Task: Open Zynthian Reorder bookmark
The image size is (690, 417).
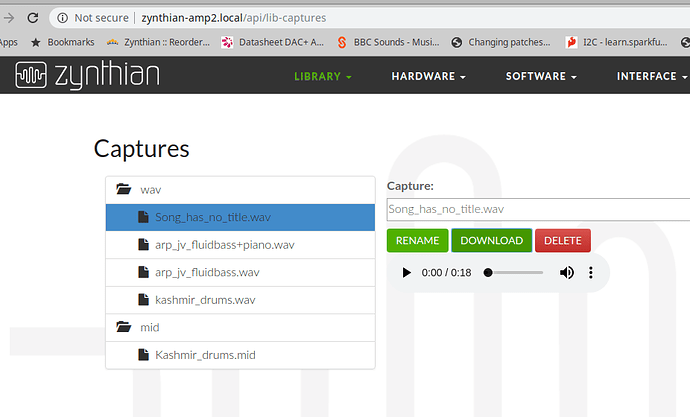Action: (x=158, y=42)
